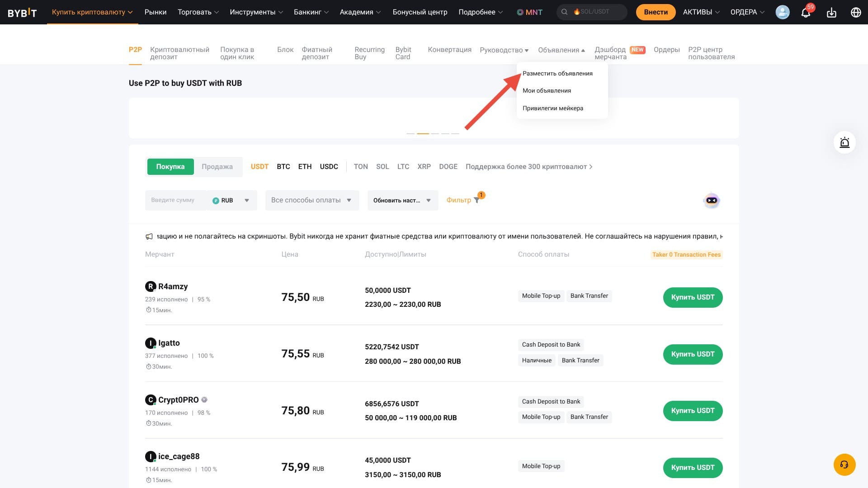Open Криптовалютный депозит tab
868x488 pixels.
(179, 53)
